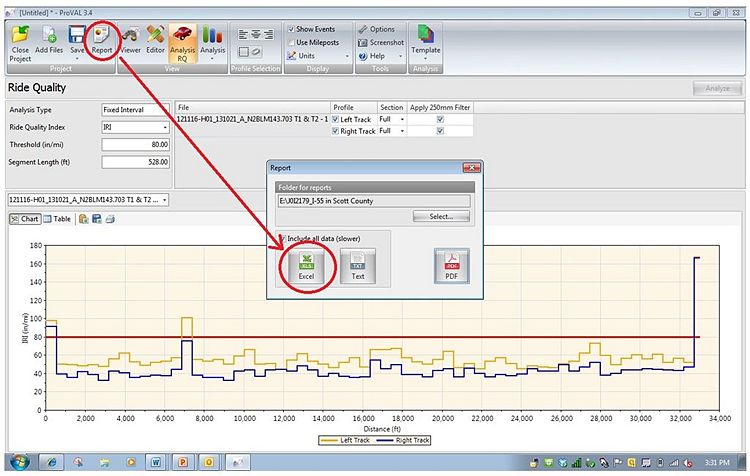Click the eraser-shaped Profile Selection icon

[x=256, y=52]
